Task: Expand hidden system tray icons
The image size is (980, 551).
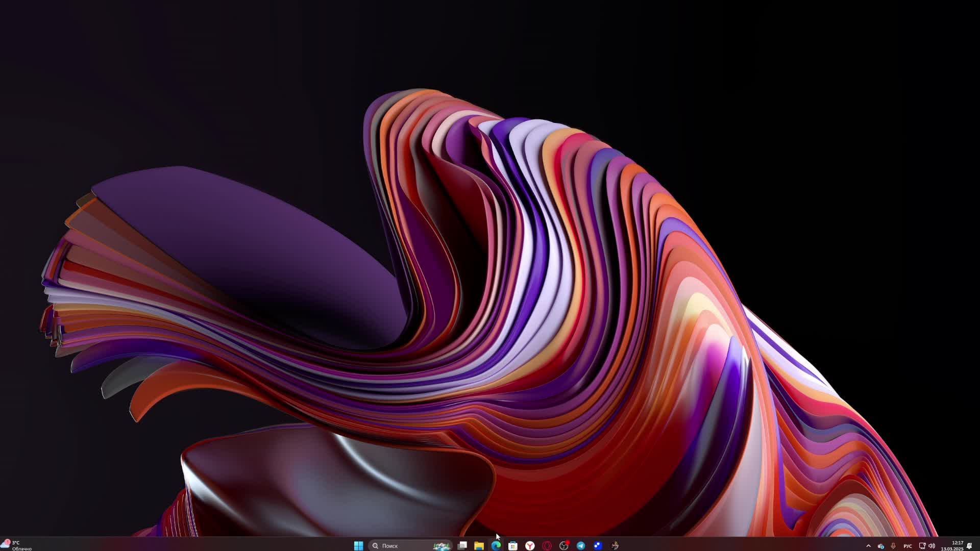Action: (x=868, y=546)
